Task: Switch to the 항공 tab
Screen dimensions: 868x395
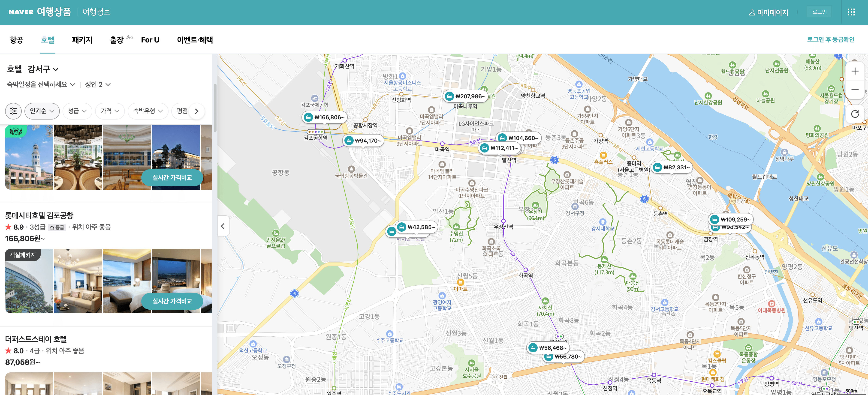Action: [x=17, y=40]
